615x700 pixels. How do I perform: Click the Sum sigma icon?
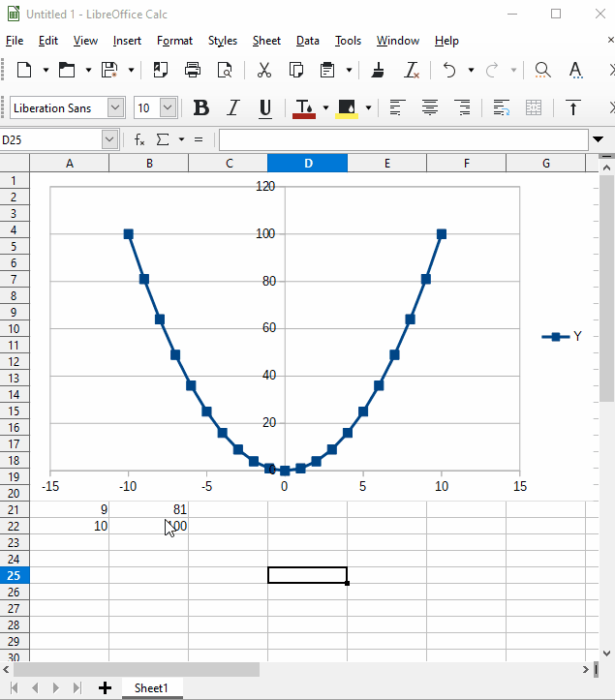pos(163,139)
